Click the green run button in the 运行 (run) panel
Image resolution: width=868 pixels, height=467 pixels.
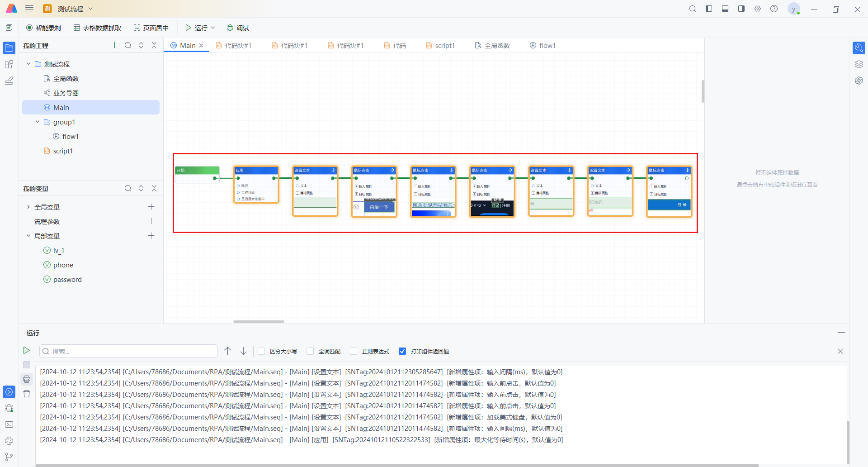[x=27, y=350]
